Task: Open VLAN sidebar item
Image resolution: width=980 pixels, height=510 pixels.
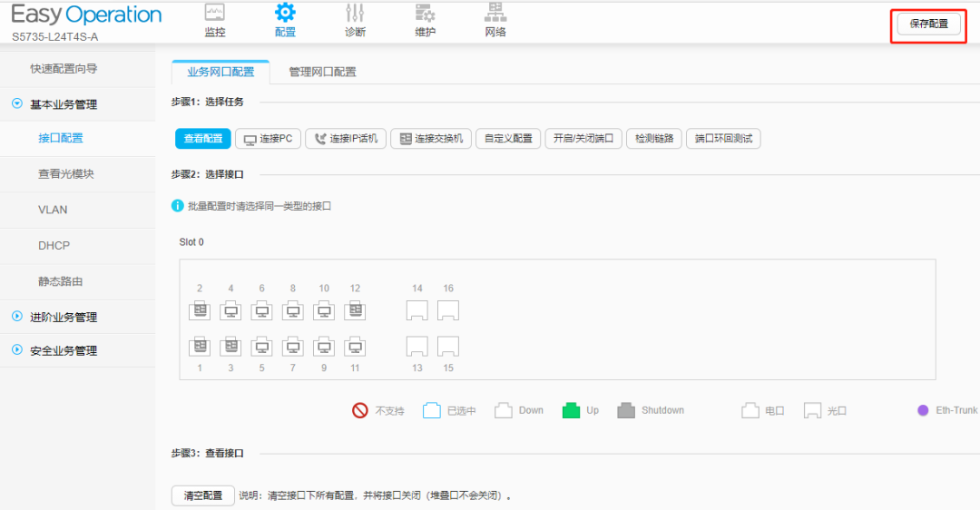Action: 53,210
